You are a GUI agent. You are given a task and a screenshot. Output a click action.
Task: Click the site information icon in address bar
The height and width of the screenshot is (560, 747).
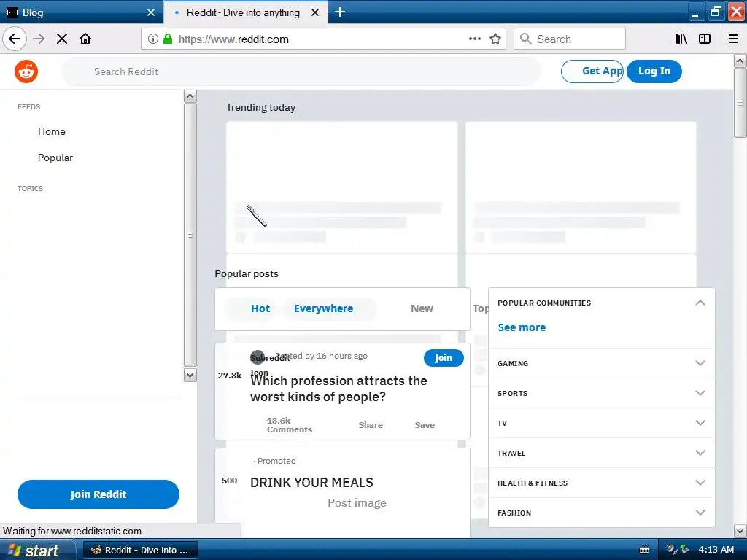pyautogui.click(x=153, y=39)
